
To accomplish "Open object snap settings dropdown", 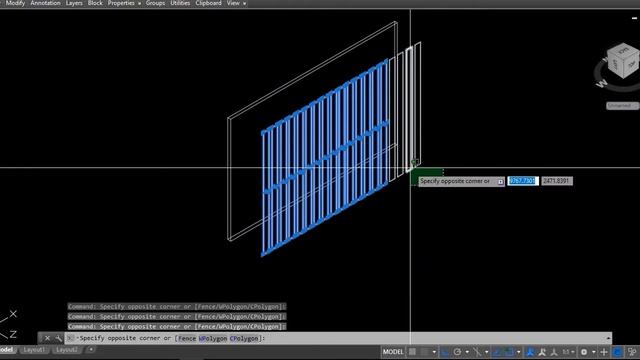I will click(518, 352).
